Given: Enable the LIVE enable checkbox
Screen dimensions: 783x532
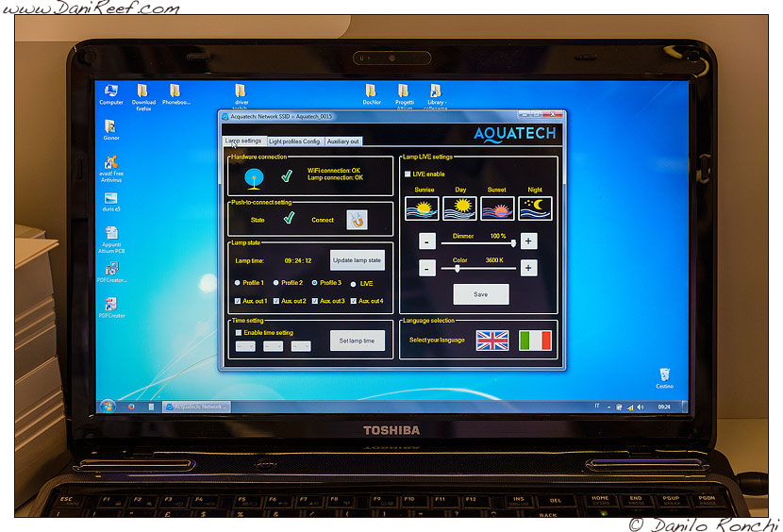Looking at the screenshot, I should 408,174.
